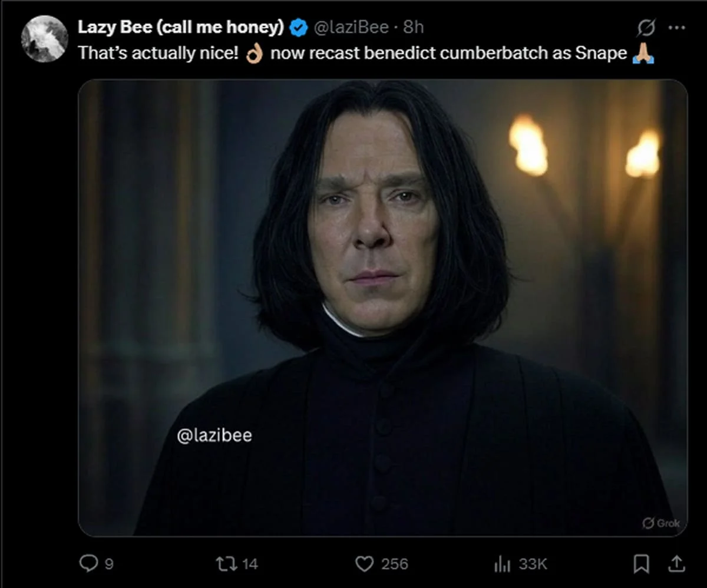Open the reply speech bubble icon
This screenshot has width=707, height=588.
click(x=88, y=564)
